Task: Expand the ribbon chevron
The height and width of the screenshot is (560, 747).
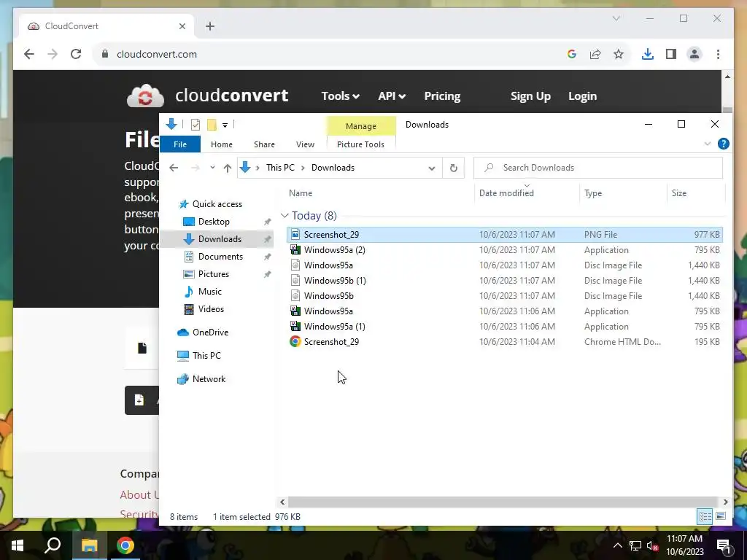Action: (708, 144)
